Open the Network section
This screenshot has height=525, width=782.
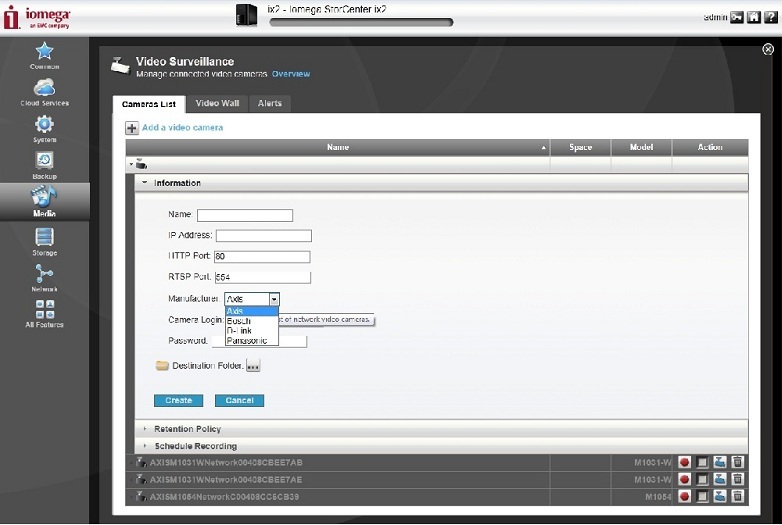pos(44,278)
